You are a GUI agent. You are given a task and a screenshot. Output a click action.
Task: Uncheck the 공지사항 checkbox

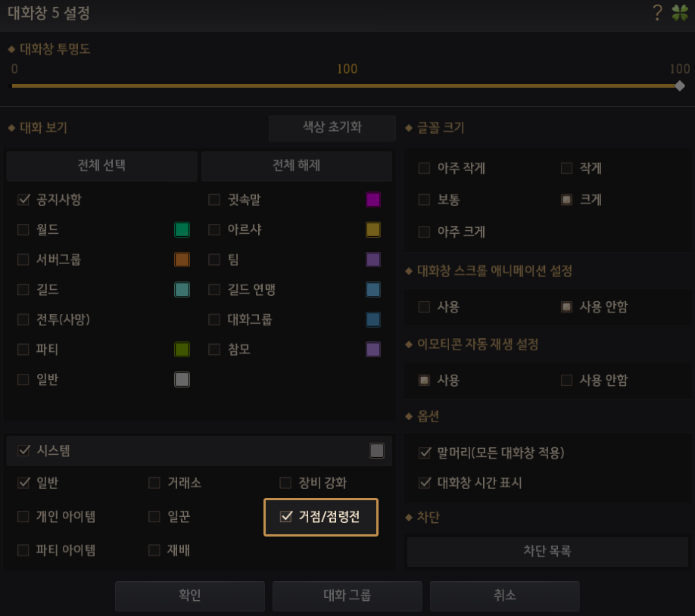[x=23, y=200]
